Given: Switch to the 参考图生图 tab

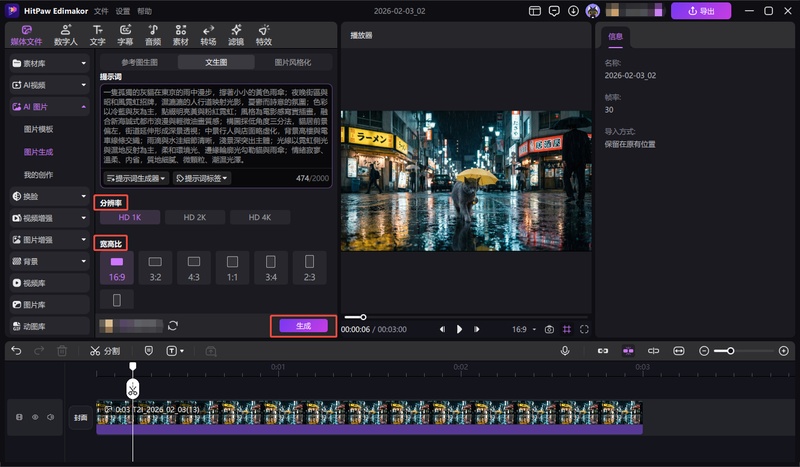Looking at the screenshot, I should click(141, 62).
